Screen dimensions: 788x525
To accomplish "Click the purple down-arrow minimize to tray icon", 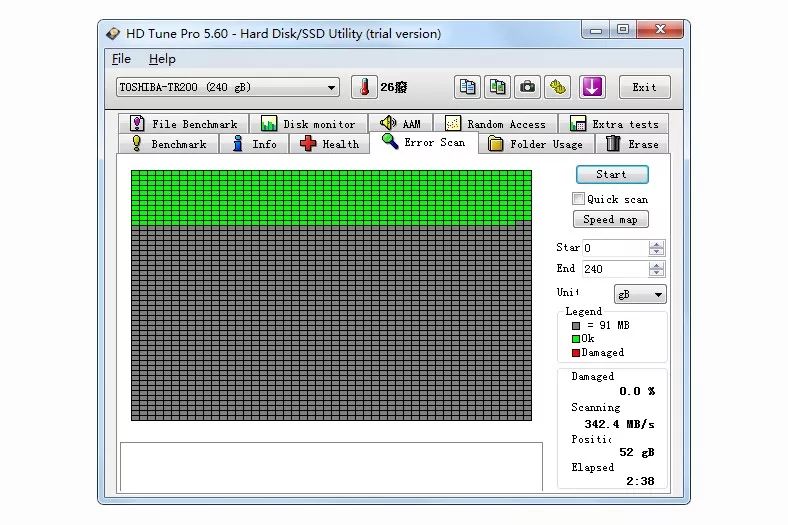I will point(592,87).
